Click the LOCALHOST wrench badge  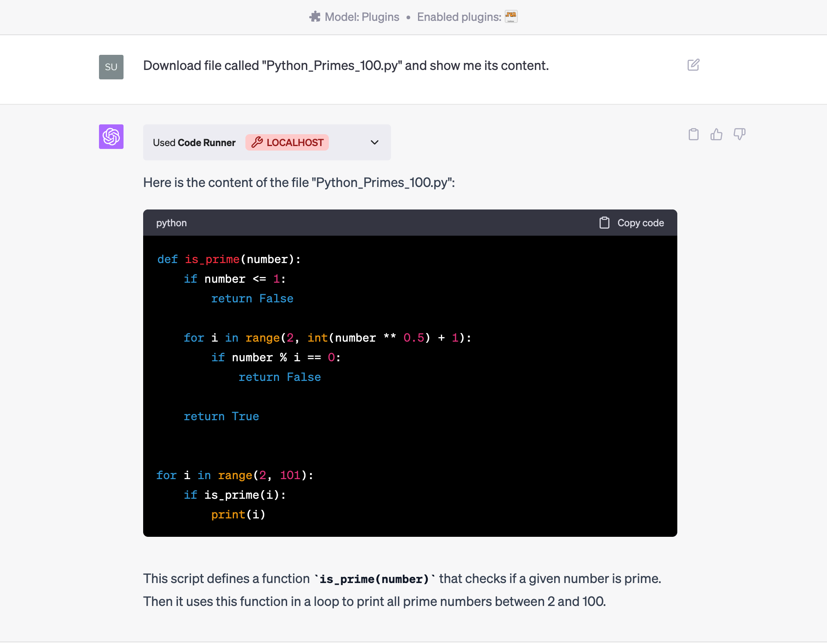pos(287,142)
